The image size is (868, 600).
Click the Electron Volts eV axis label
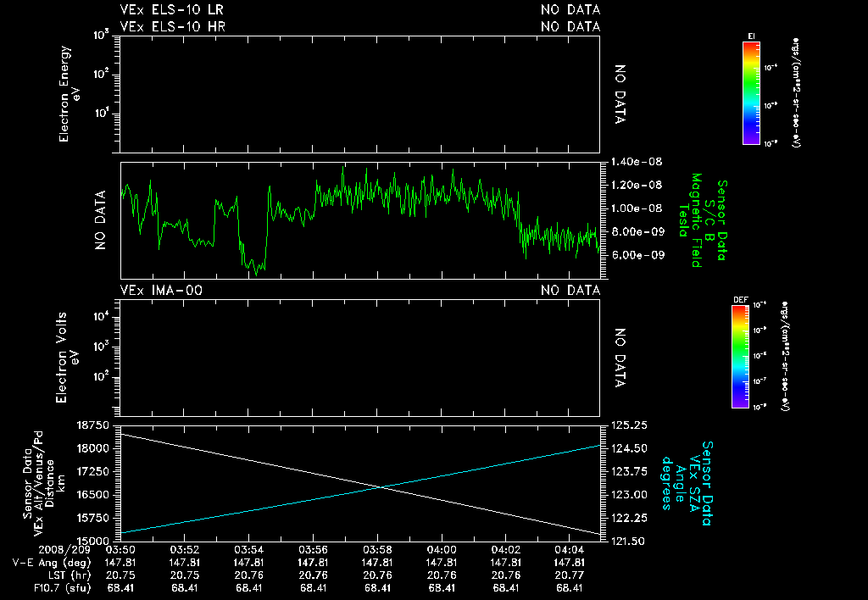pos(66,358)
